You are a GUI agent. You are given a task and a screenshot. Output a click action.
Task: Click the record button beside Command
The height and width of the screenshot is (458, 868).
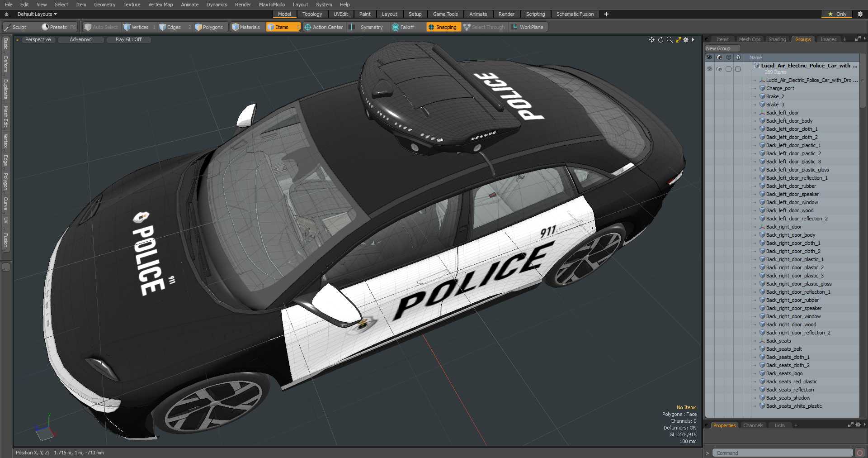point(860,453)
